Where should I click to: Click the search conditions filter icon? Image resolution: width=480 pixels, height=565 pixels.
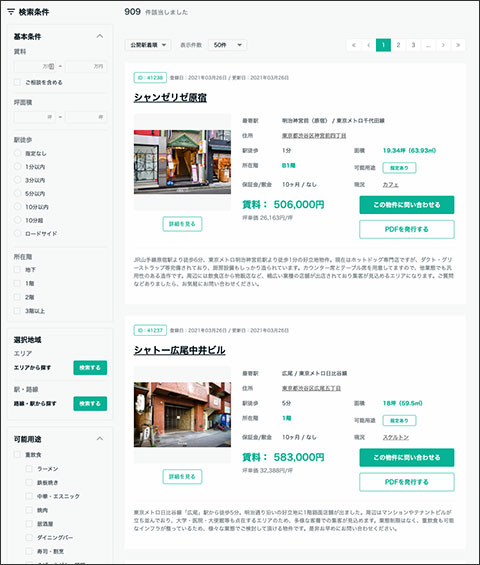(x=11, y=12)
